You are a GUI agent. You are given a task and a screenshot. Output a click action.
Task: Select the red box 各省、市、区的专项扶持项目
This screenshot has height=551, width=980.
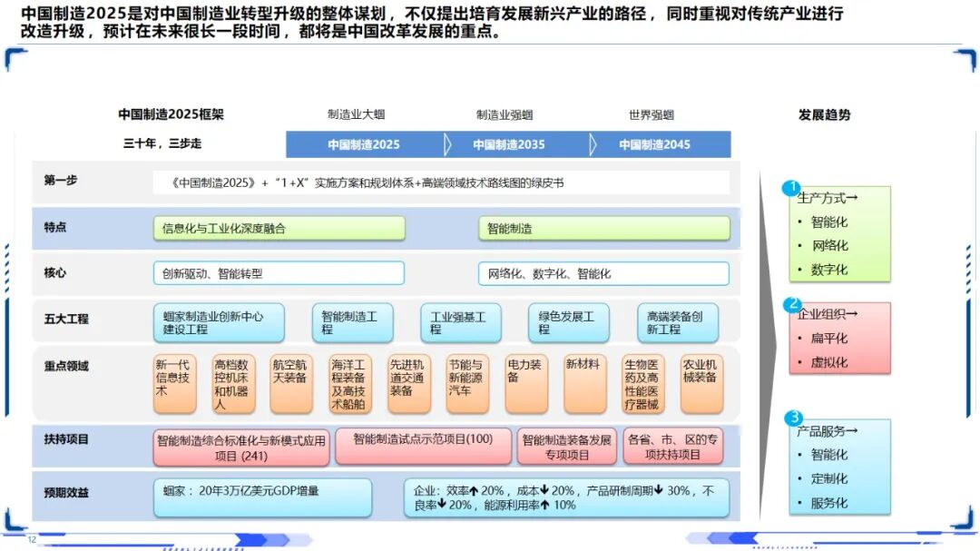673,446
